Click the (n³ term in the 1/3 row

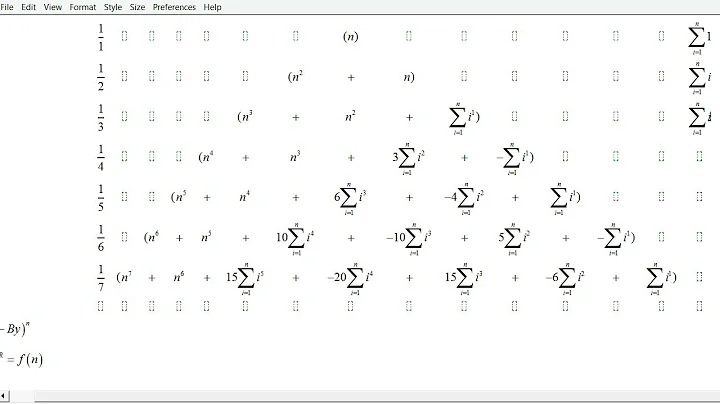245,117
